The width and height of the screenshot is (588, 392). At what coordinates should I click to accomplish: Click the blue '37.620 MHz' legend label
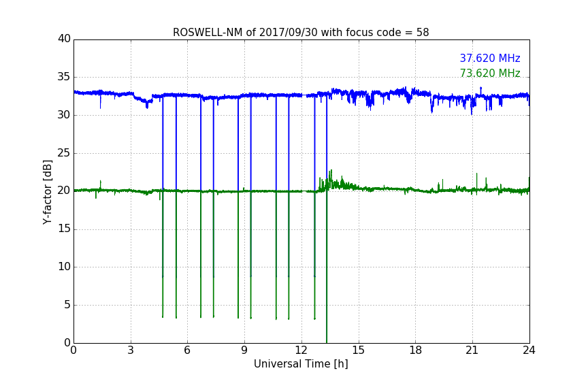click(490, 58)
